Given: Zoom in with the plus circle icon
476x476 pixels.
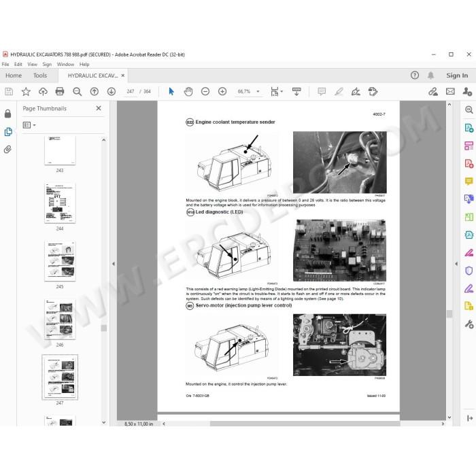Looking at the screenshot, I should 222,91.
